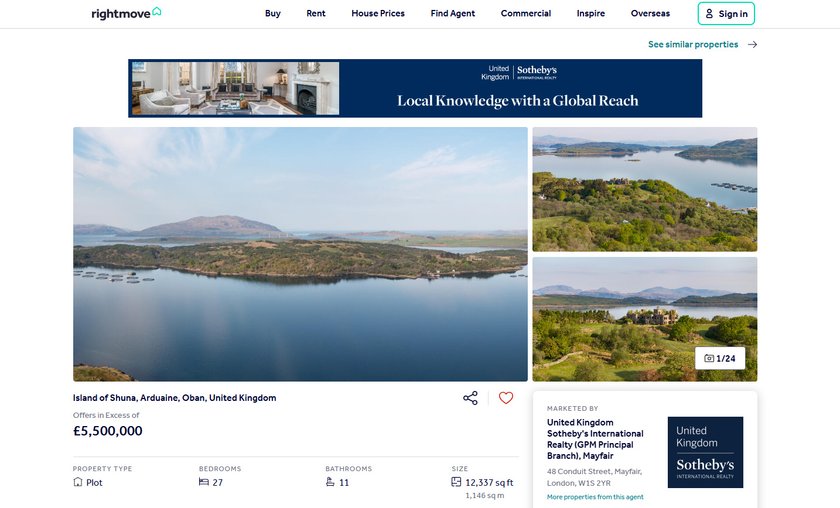Browse Overseas properties
The image size is (840, 508).
[x=650, y=13]
